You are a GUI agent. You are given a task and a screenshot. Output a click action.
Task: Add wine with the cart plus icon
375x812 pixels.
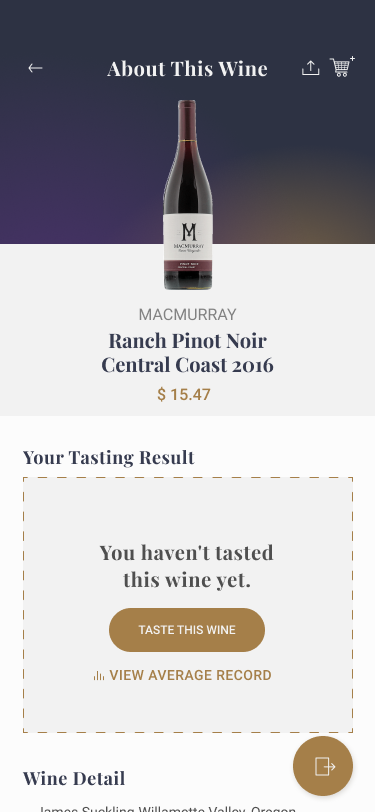342,67
